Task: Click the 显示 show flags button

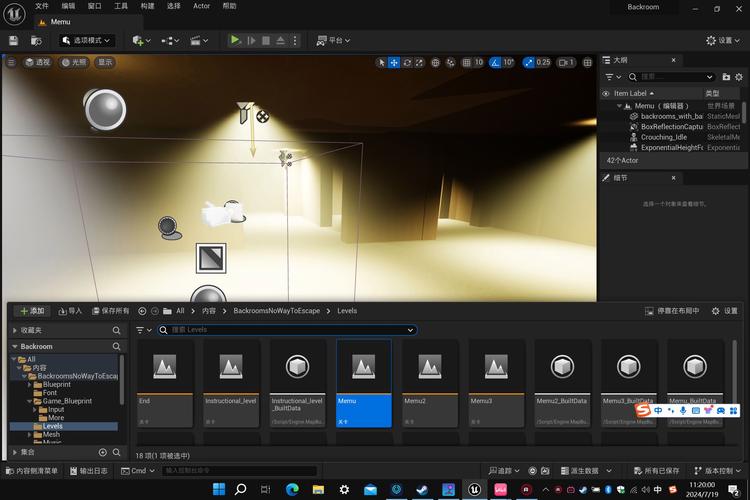Action: pos(105,62)
